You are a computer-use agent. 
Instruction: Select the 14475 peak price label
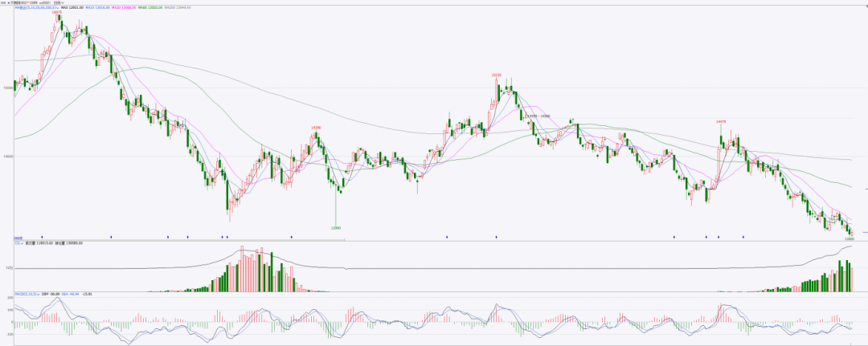721,121
